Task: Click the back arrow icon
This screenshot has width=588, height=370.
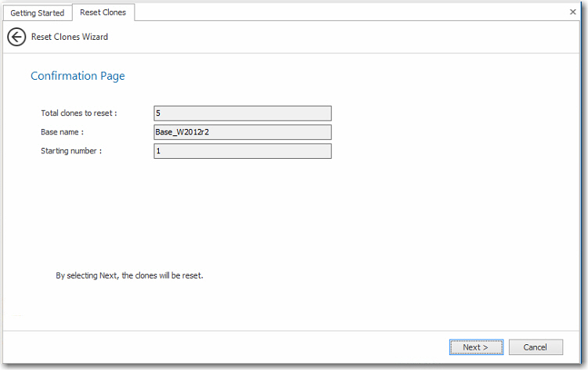Action: click(x=16, y=37)
